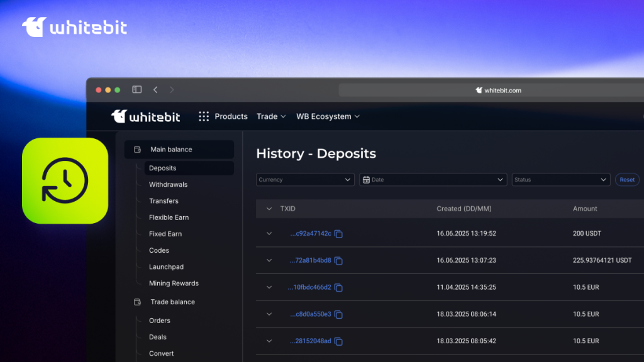Toggle the browser sidebar icon
The image size is (644, 362).
click(136, 89)
